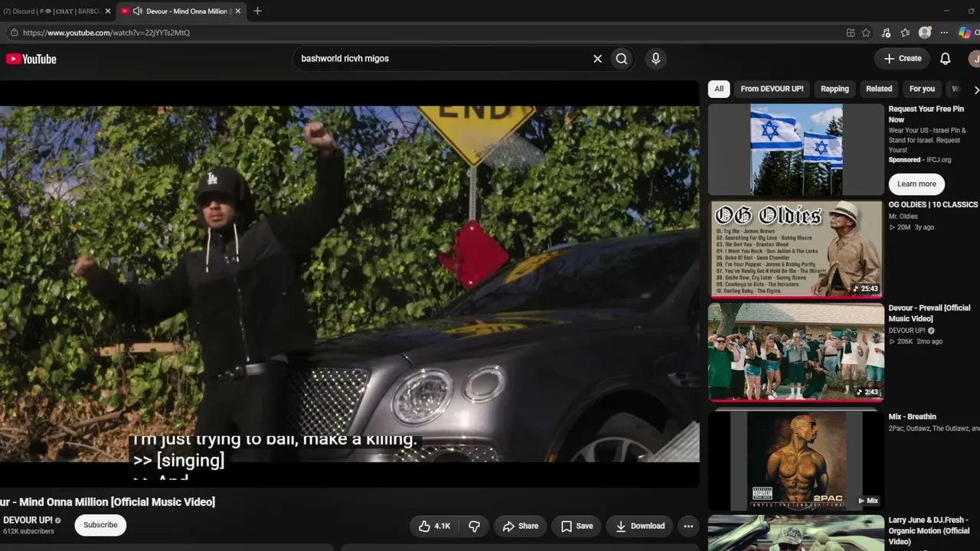Image resolution: width=980 pixels, height=551 pixels.
Task: Open the browser favorites list
Action: pyautogui.click(x=905, y=33)
